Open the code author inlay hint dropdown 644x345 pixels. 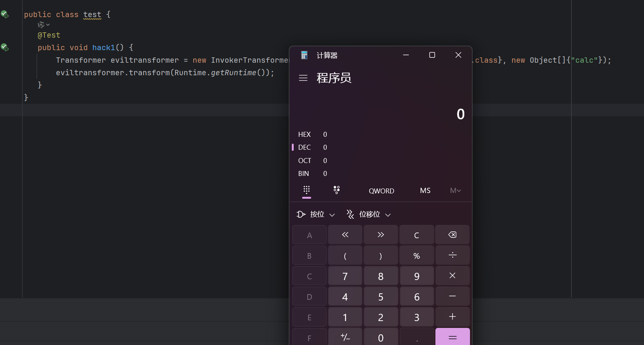coord(44,25)
